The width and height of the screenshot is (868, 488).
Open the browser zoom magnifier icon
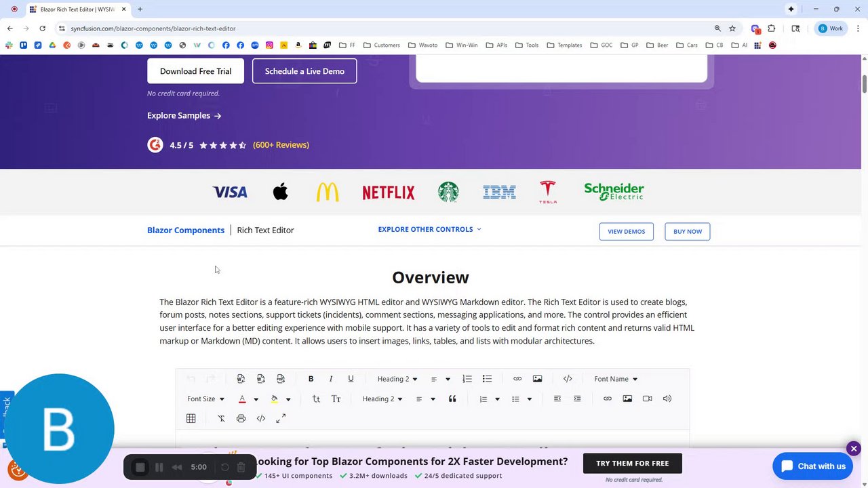click(717, 28)
